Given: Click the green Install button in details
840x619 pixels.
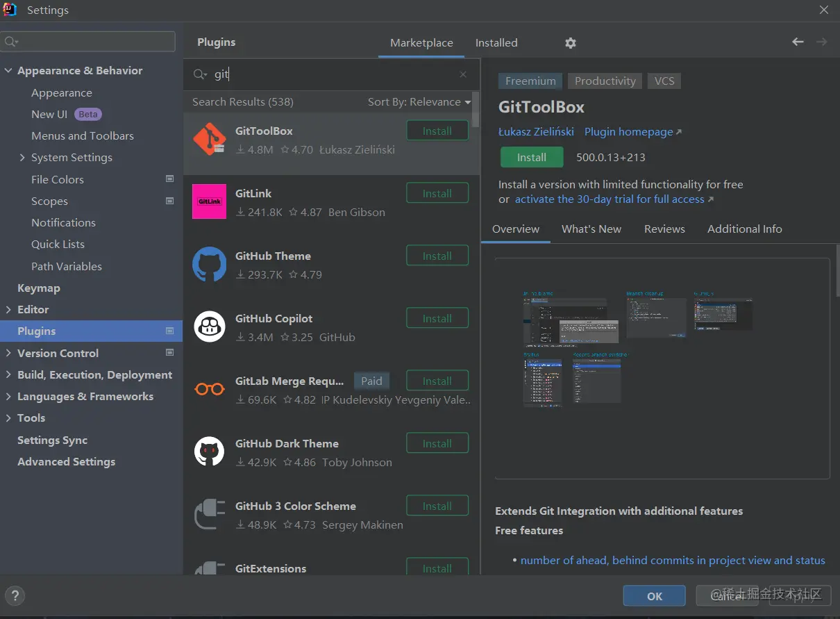Looking at the screenshot, I should click(532, 158).
